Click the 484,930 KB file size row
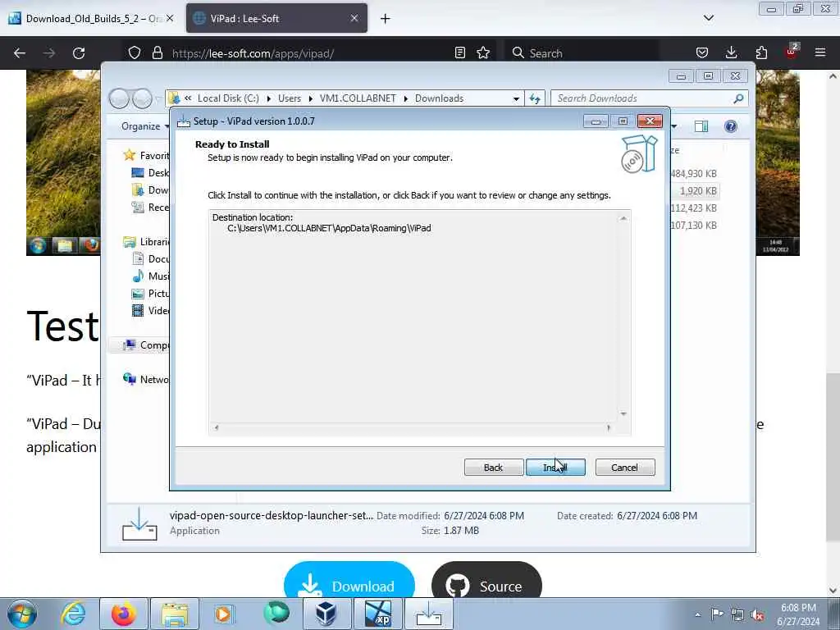 [x=694, y=174]
